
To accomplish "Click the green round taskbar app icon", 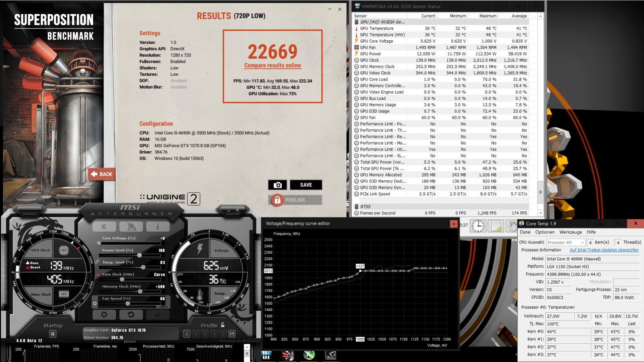I will [309, 355].
